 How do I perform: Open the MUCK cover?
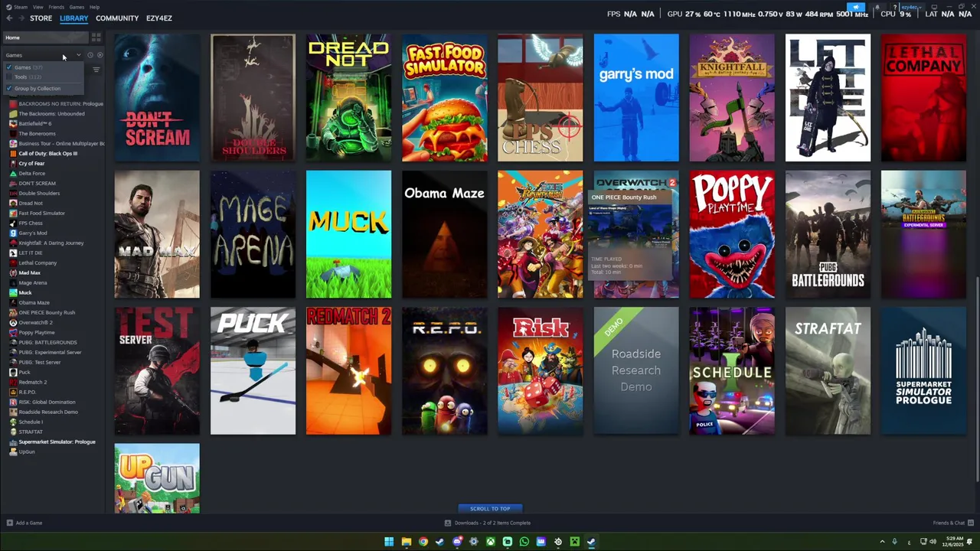(x=348, y=234)
